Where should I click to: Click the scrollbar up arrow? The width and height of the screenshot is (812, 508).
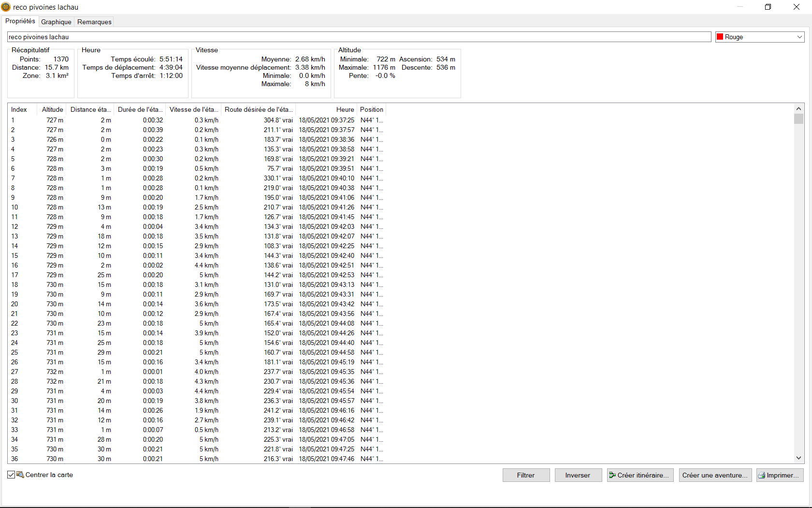[798, 109]
